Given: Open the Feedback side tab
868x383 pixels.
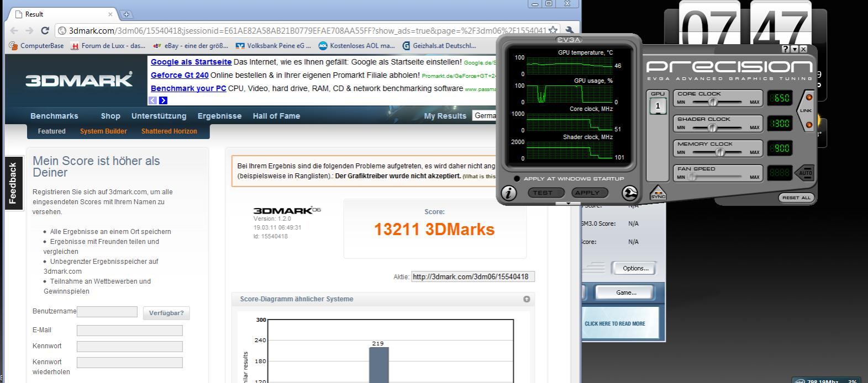Looking at the screenshot, I should pos(13,183).
